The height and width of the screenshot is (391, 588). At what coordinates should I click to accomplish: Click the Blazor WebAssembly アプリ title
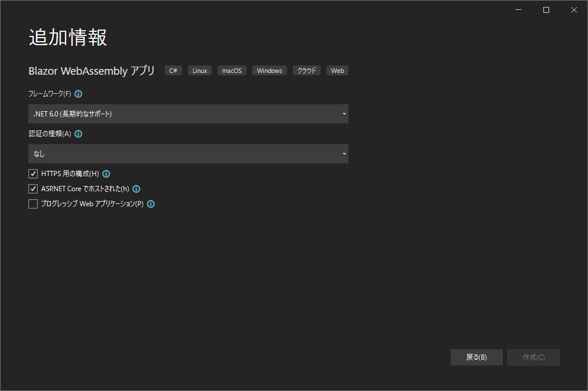point(92,71)
